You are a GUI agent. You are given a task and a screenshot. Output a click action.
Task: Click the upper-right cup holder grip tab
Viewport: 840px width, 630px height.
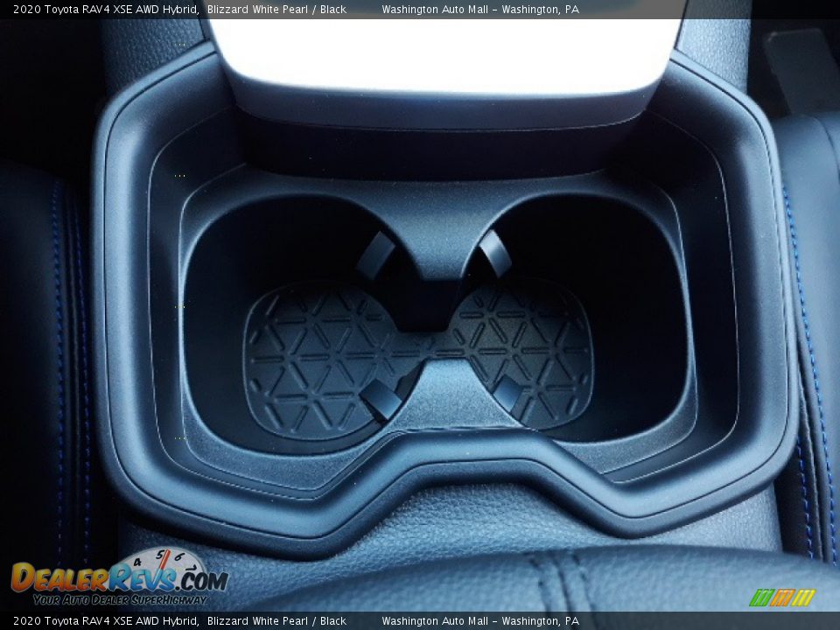[494, 251]
